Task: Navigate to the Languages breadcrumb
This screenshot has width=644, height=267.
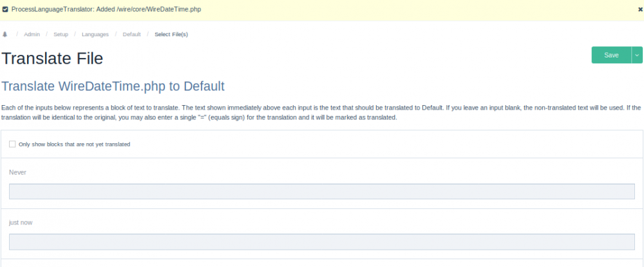Action: point(95,34)
